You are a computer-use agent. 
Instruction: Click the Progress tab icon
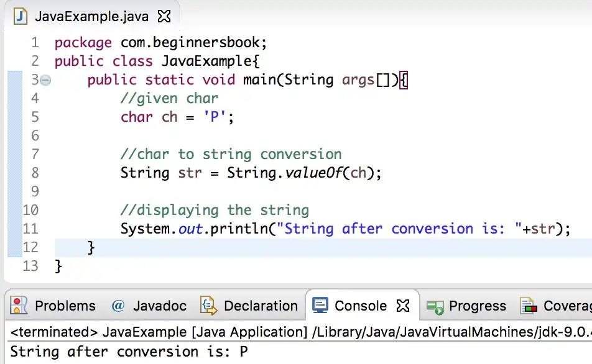(x=435, y=307)
